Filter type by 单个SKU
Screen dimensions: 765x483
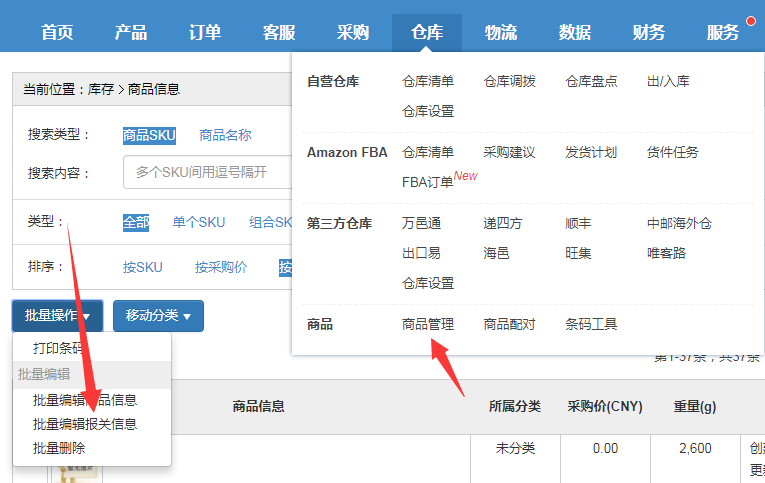199,222
